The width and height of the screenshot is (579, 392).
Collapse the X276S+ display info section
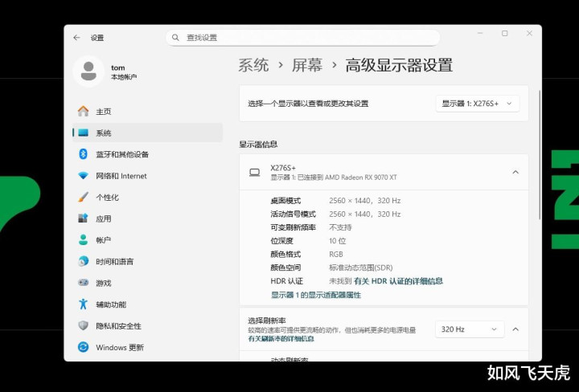click(x=515, y=172)
